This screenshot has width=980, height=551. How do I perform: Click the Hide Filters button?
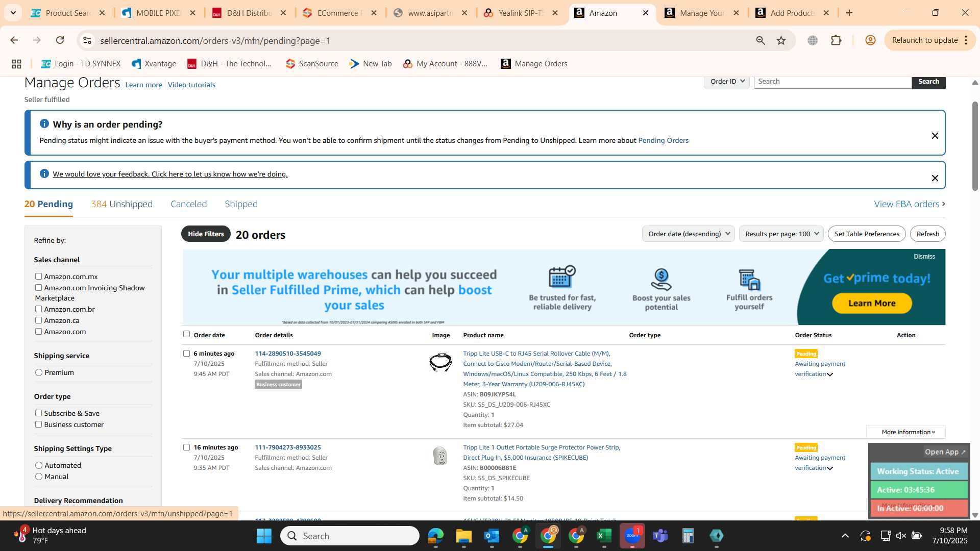pos(206,234)
